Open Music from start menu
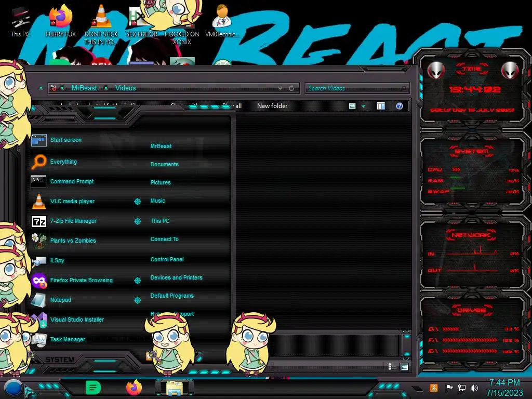Viewport: 532px width, 399px height. click(158, 201)
